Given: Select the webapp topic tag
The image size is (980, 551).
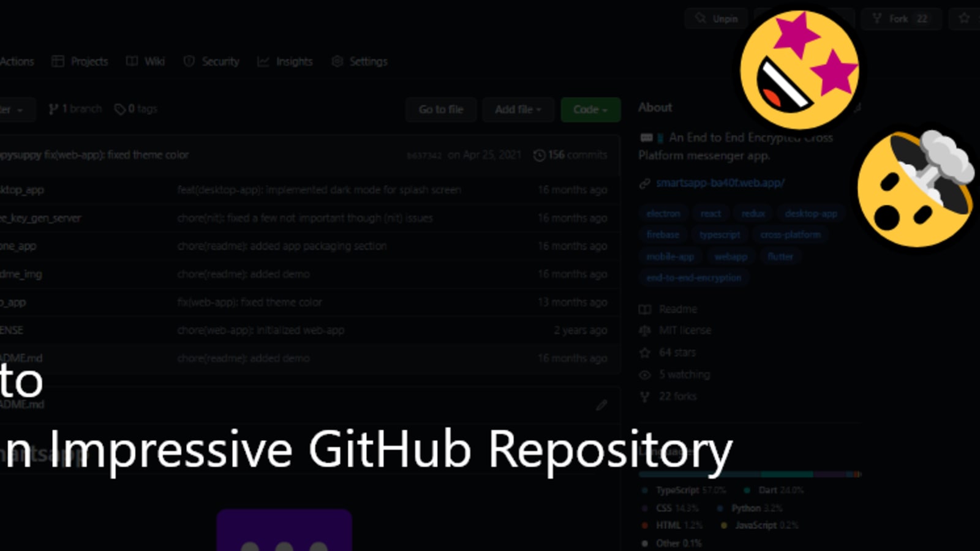Looking at the screenshot, I should tap(731, 257).
